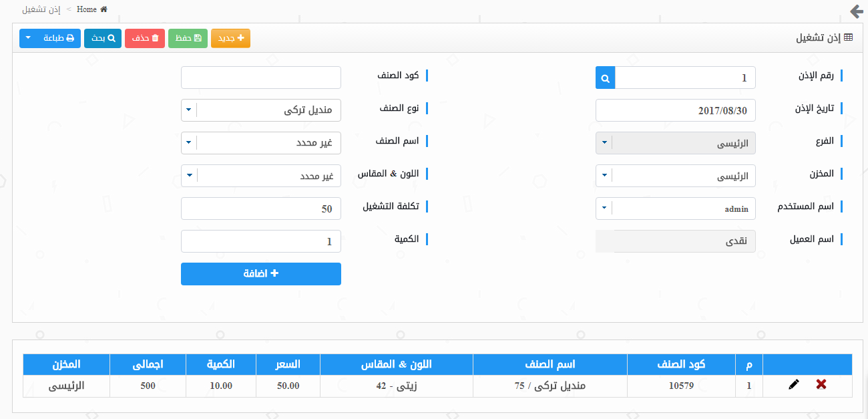Click the تكلفة التشغيل input field

(261, 208)
